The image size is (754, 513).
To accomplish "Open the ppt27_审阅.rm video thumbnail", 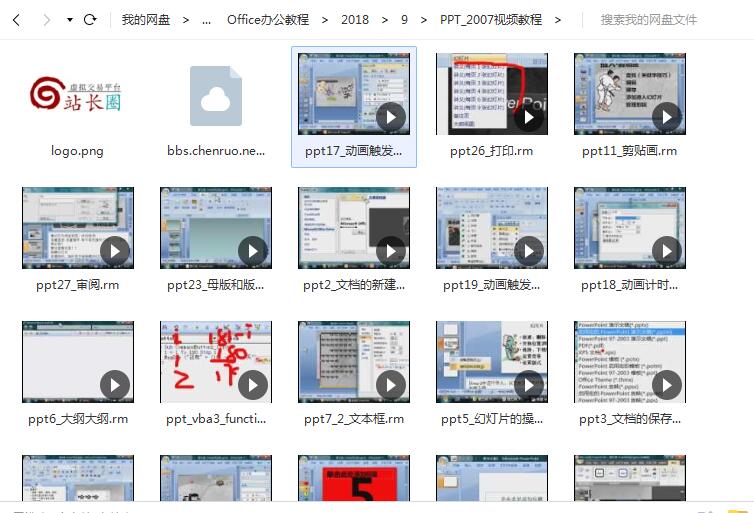I will [x=77, y=228].
